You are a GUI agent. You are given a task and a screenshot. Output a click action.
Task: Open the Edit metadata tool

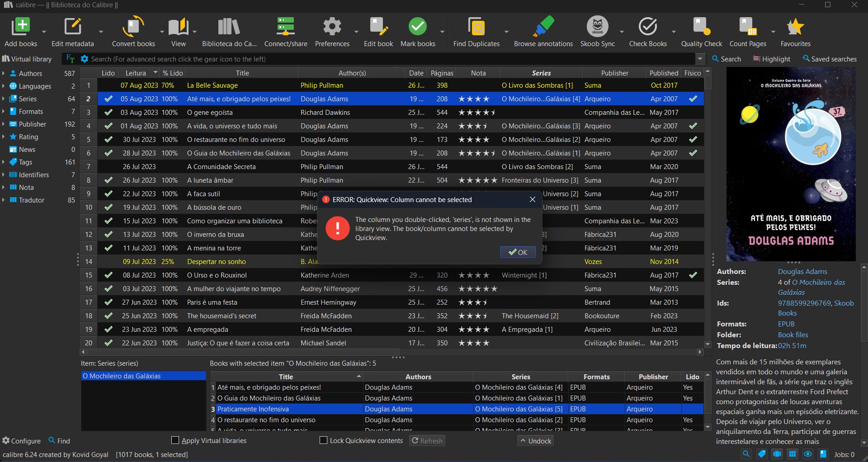pyautogui.click(x=72, y=27)
